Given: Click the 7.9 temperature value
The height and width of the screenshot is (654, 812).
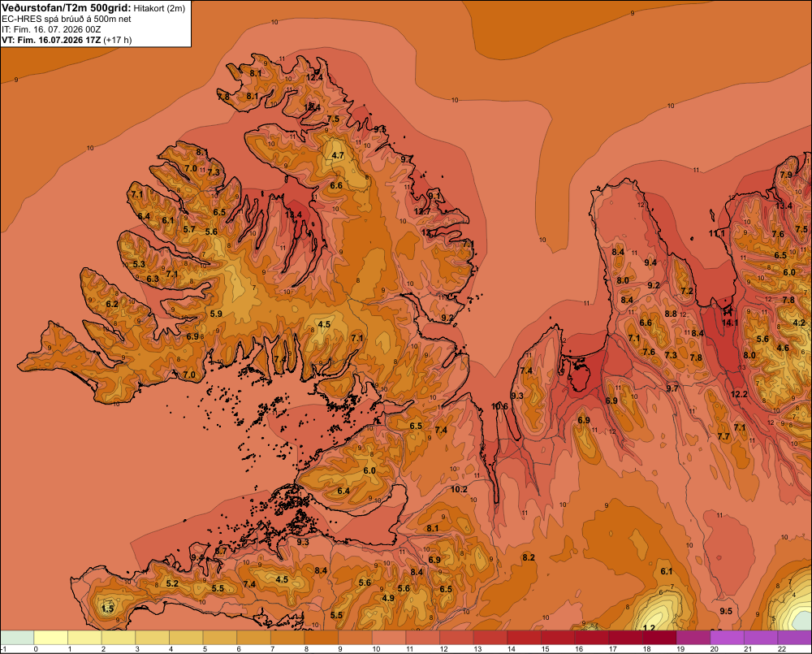Looking at the screenshot, I should point(786,175).
